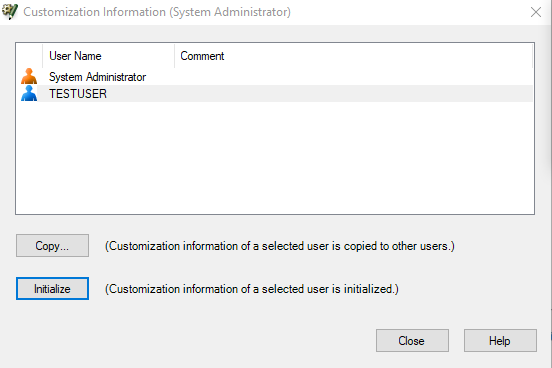This screenshot has width=552, height=368.
Task: Click the Customization Information title bar text
Action: (x=157, y=12)
